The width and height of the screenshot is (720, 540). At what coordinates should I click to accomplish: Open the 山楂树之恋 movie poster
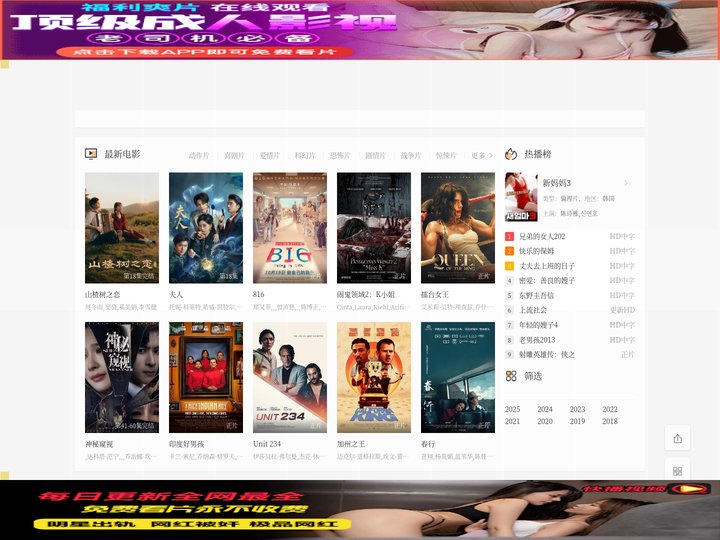point(122,228)
